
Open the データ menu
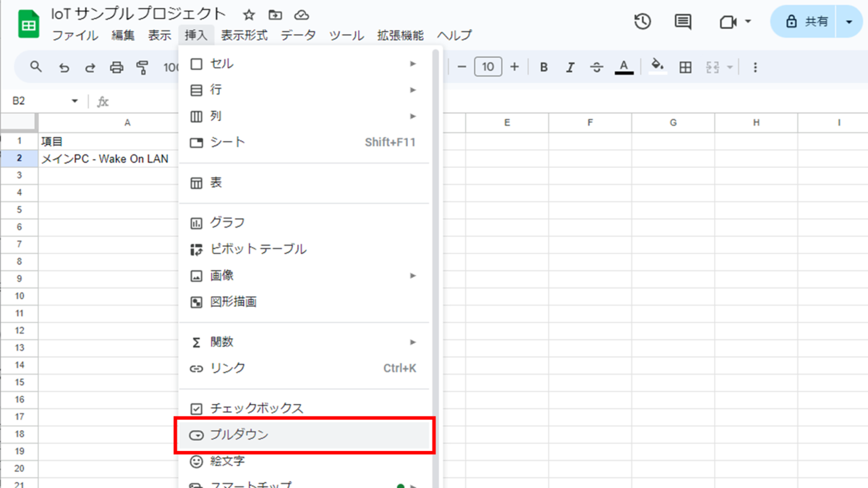coord(298,35)
